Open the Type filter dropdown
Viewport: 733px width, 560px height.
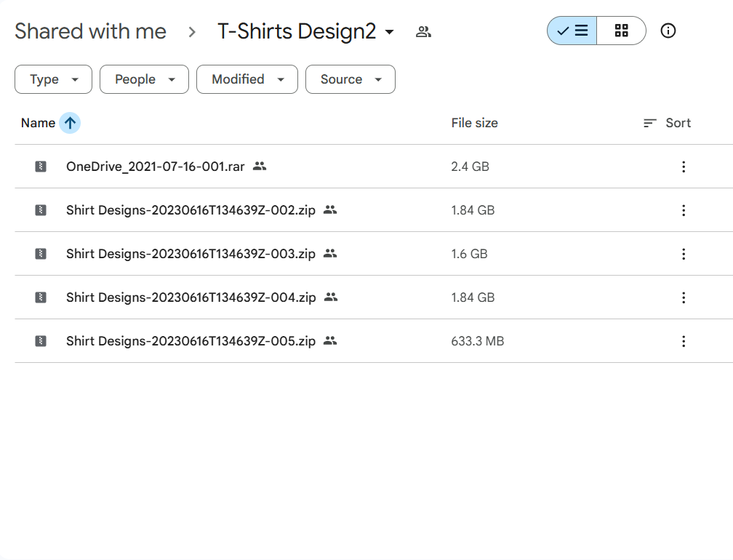click(53, 79)
